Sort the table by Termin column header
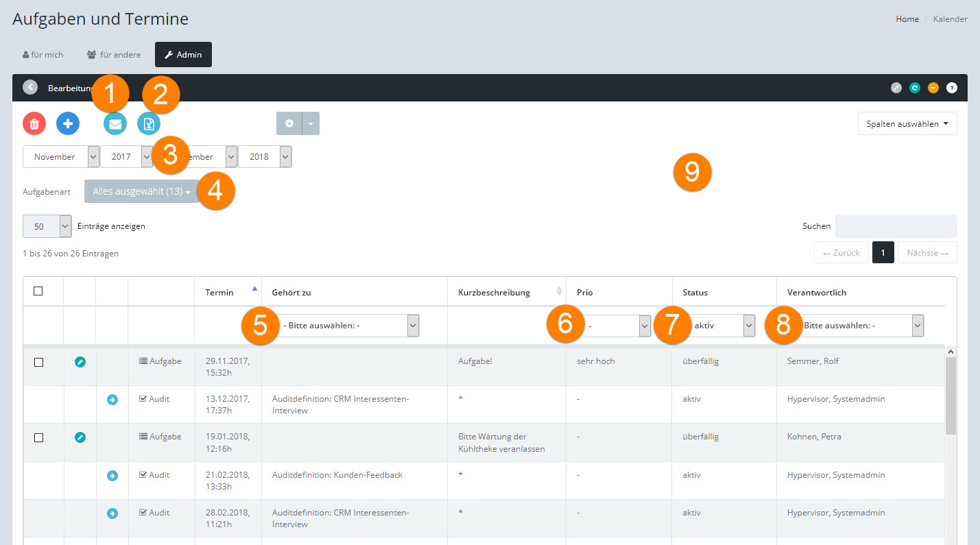Viewport: 980px width, 545px height. (219, 292)
